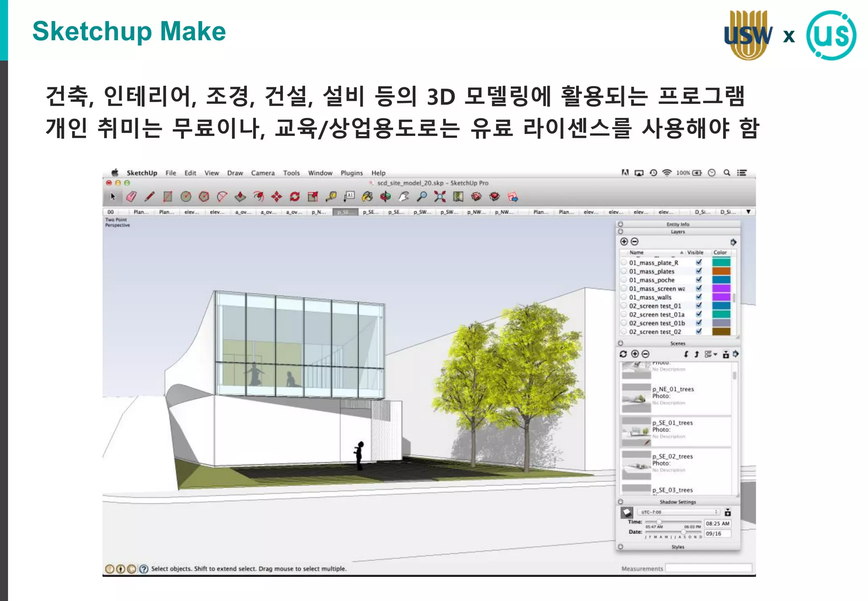Image resolution: width=868 pixels, height=601 pixels.
Task: Make 02_screen test_02 the current layer radio
Action: [624, 332]
